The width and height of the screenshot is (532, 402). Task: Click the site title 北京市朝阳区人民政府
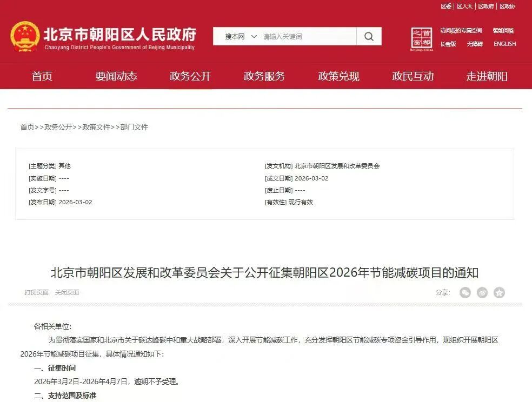[x=120, y=34]
